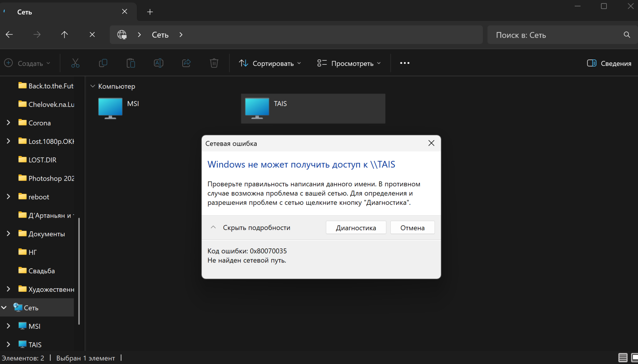Open the Сведения (details) pane icon
Viewport: 638px width, 364px height.
(x=608, y=63)
